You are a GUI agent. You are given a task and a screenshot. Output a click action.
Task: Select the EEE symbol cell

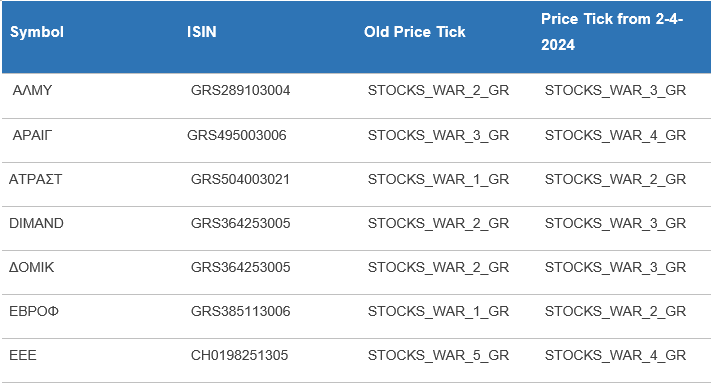pyautogui.click(x=23, y=355)
